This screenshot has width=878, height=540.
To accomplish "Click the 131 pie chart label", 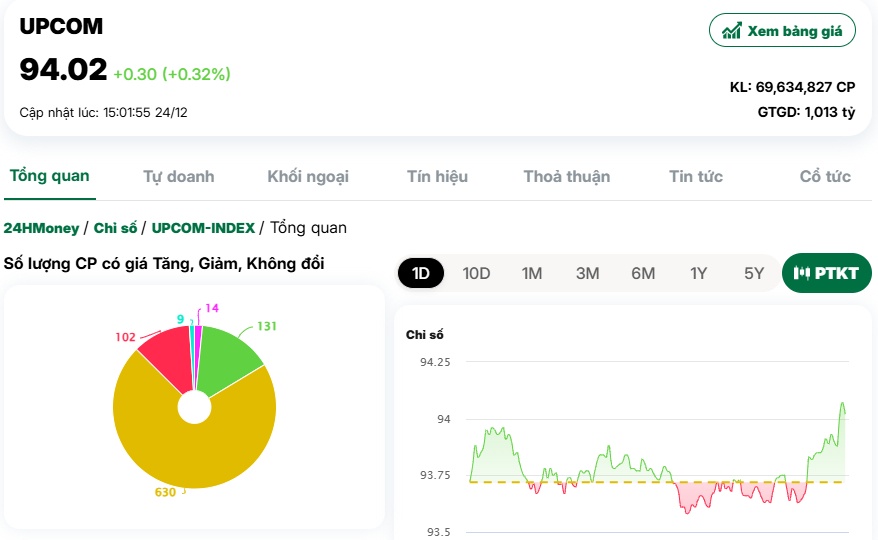I will (267, 326).
